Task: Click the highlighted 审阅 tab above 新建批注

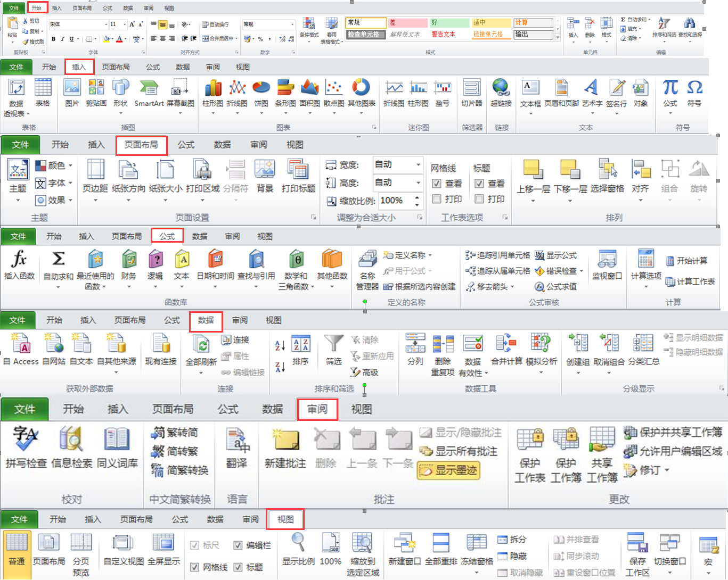Action: click(317, 410)
